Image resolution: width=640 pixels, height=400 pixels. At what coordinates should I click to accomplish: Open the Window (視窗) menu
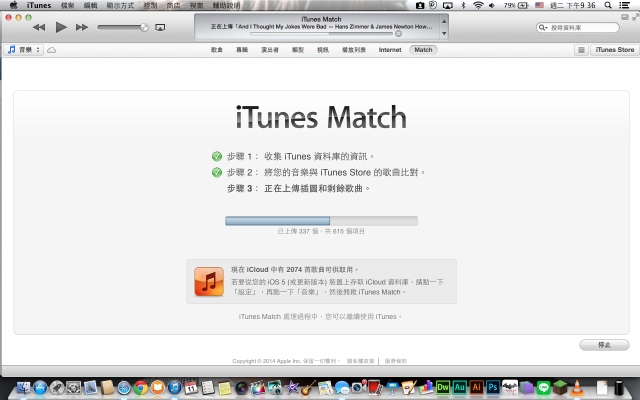[x=196, y=5]
